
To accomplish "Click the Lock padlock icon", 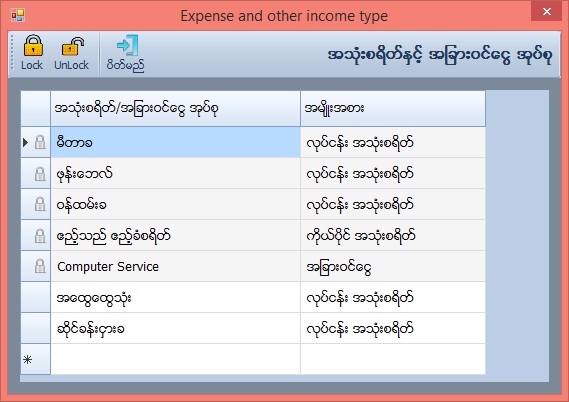I will point(33,46).
